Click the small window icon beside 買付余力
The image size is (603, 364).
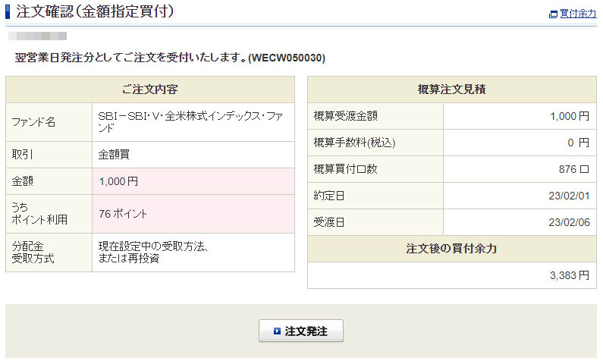click(x=553, y=14)
